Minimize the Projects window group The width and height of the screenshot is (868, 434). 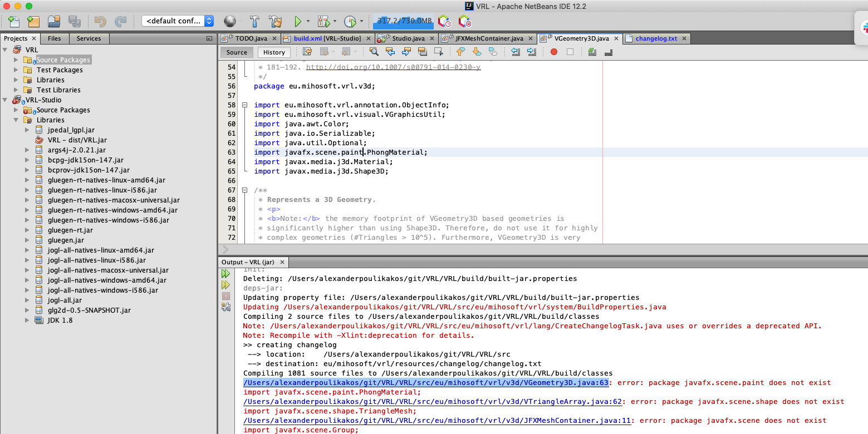click(209, 38)
